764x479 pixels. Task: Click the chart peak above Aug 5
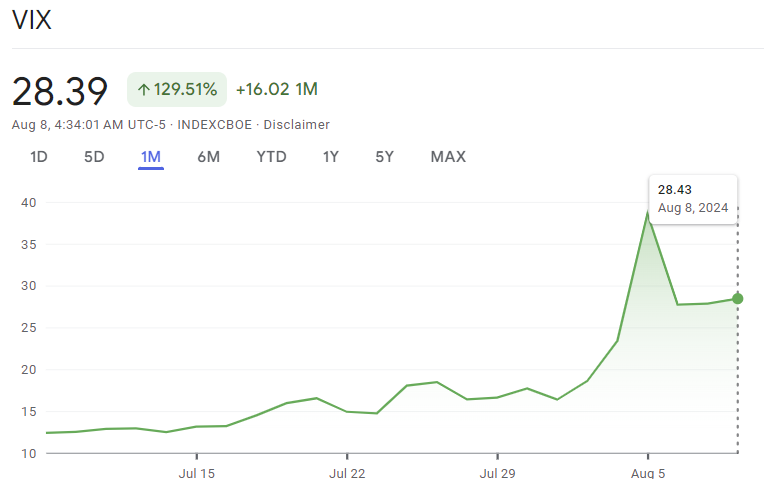pyautogui.click(x=647, y=213)
